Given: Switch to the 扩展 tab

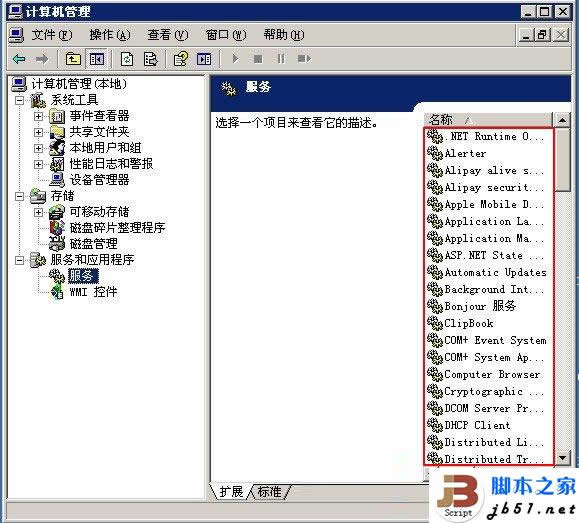Looking at the screenshot, I should (231, 492).
